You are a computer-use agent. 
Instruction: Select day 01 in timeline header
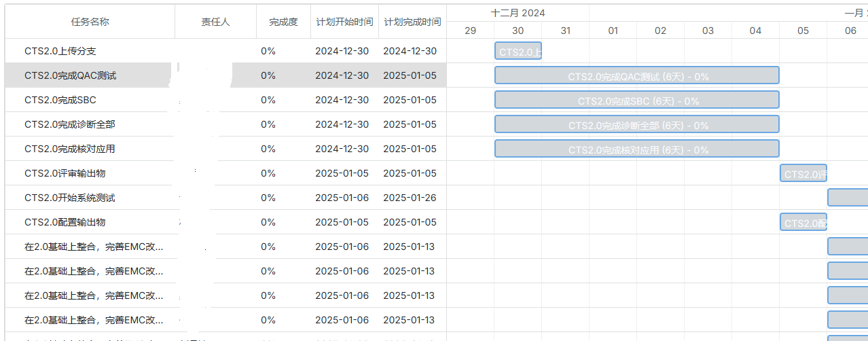tap(613, 31)
